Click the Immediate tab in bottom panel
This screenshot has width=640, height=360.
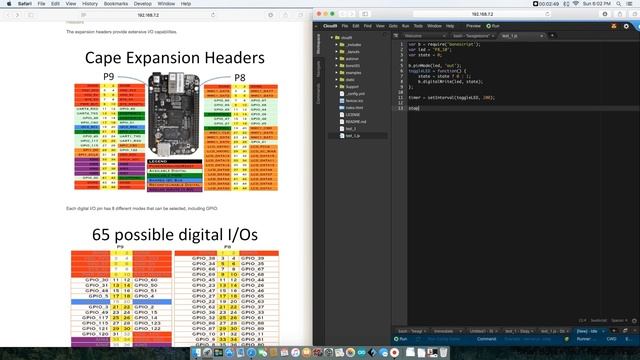pos(447,331)
